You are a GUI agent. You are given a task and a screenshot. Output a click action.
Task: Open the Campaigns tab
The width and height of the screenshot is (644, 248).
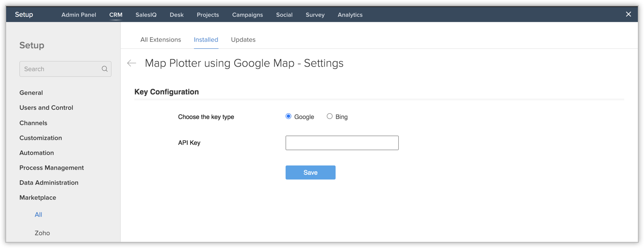247,14
